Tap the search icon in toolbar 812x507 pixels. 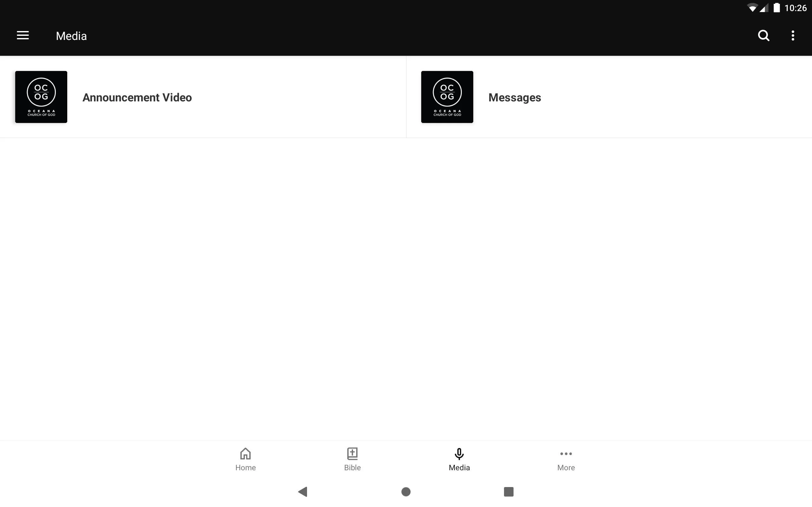click(764, 35)
